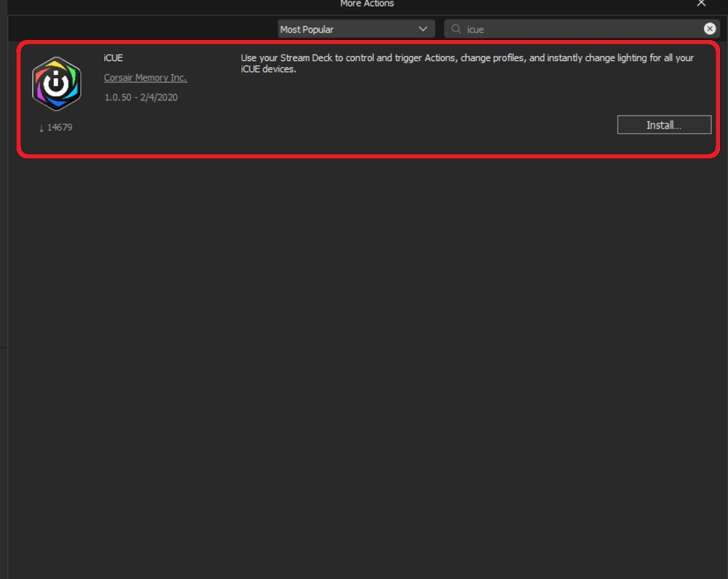Click the rainbow iCUE badge on the plugin card

point(57,82)
